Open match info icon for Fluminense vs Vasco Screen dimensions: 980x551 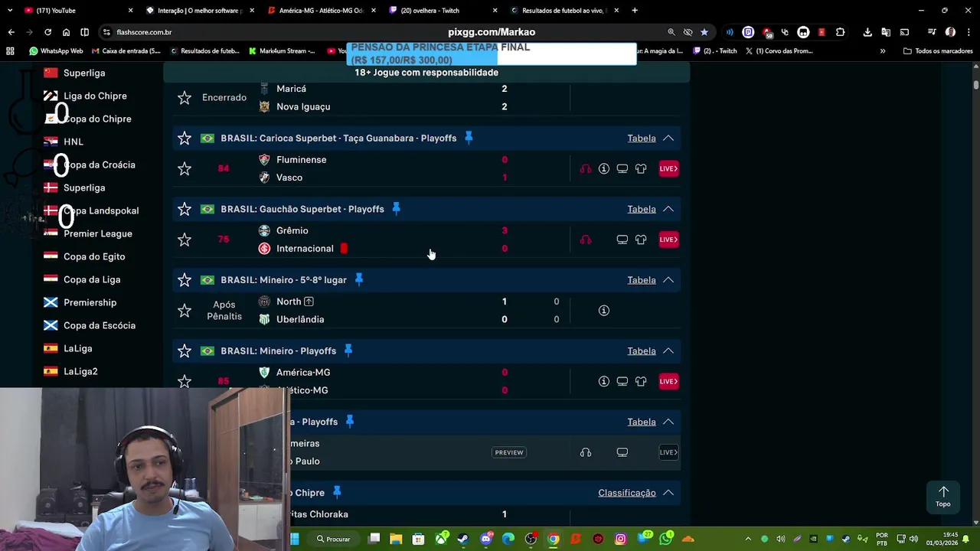tap(604, 168)
